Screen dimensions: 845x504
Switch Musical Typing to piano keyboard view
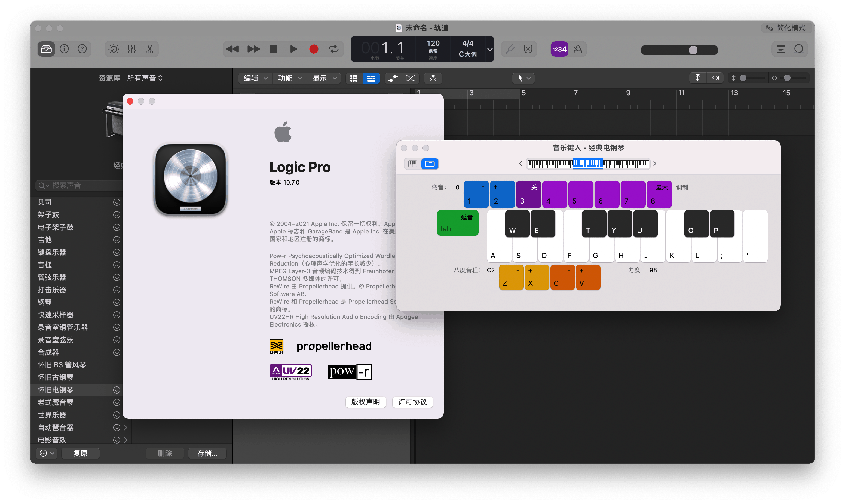[413, 164]
